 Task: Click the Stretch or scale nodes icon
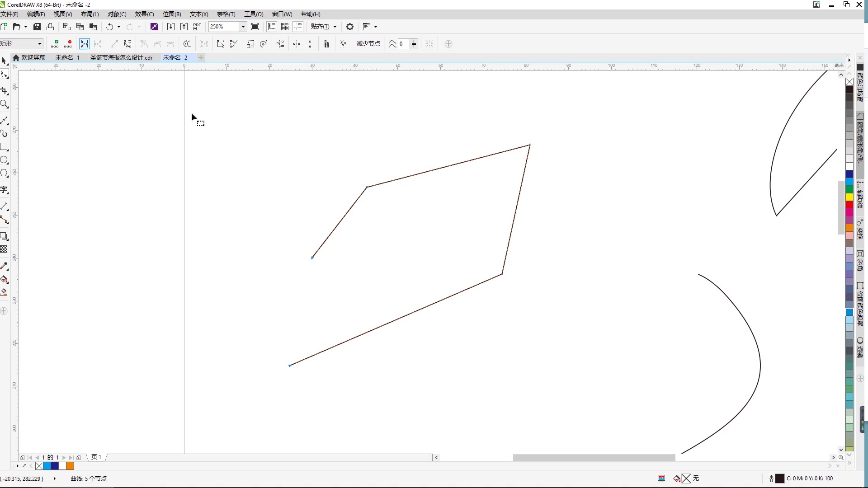[250, 44]
